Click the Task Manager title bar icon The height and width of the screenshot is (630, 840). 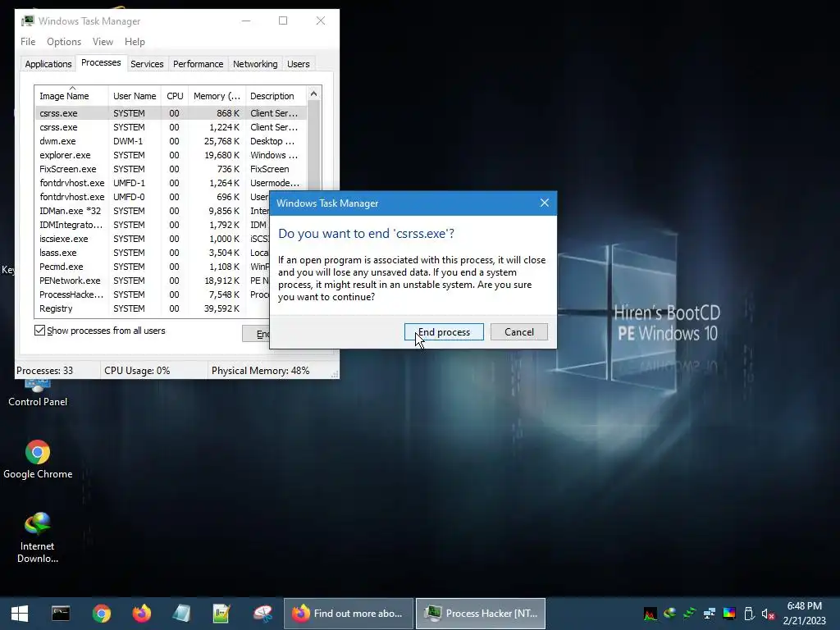pyautogui.click(x=27, y=21)
